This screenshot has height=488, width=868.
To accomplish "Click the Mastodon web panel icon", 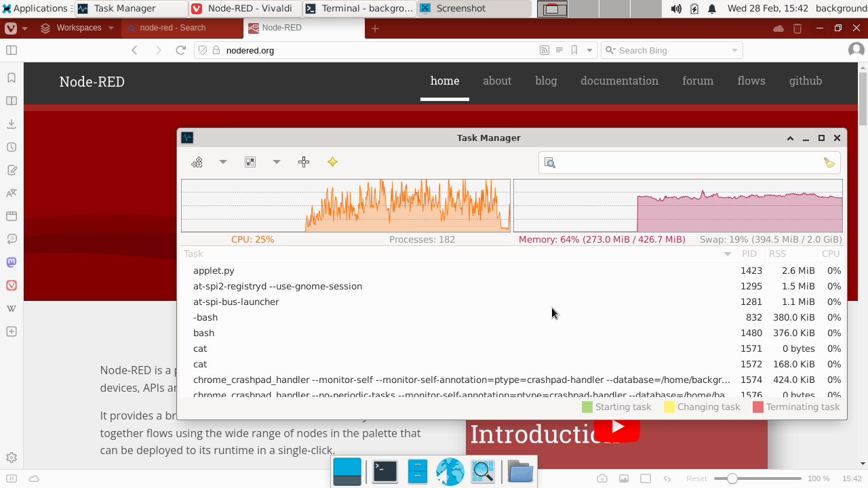I will point(12,262).
